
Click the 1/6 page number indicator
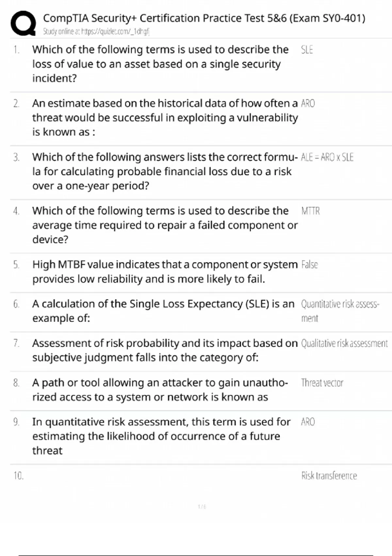202,507
